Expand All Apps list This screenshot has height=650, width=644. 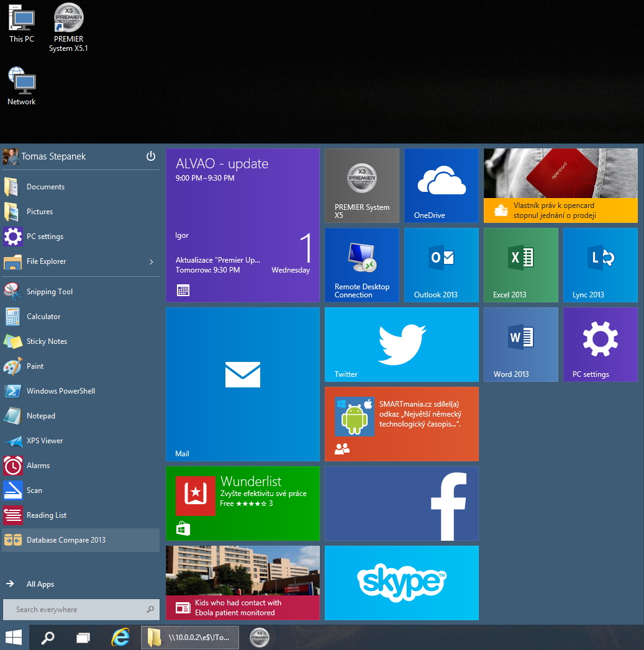(81, 584)
